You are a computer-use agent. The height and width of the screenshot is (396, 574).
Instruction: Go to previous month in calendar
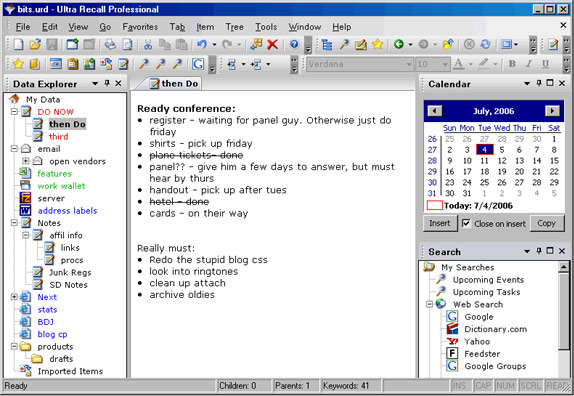(x=435, y=111)
